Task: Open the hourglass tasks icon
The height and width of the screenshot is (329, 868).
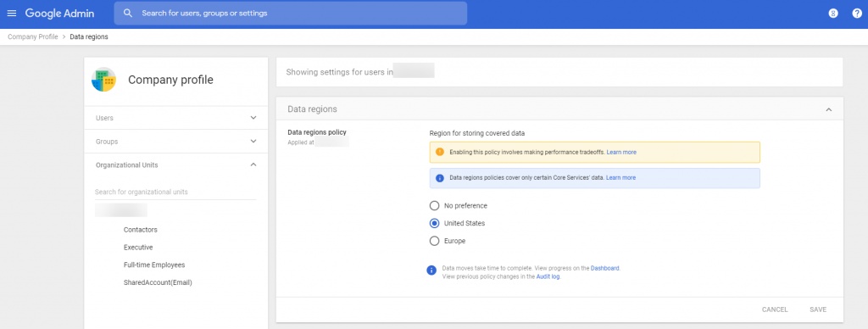Action: click(833, 14)
